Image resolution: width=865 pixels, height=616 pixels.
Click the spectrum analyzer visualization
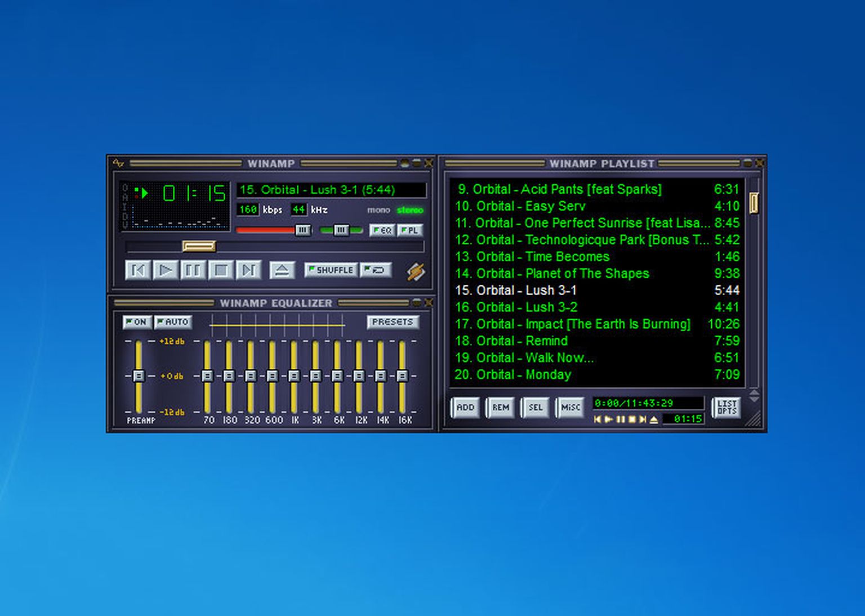point(180,218)
